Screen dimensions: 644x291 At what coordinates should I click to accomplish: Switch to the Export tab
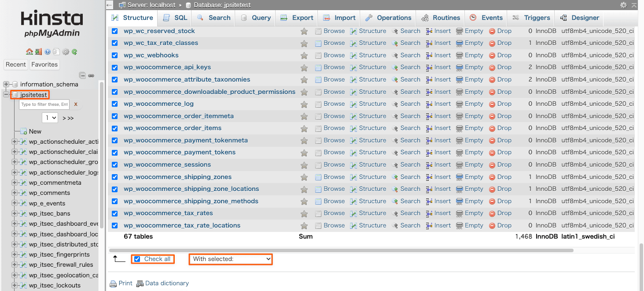point(298,18)
